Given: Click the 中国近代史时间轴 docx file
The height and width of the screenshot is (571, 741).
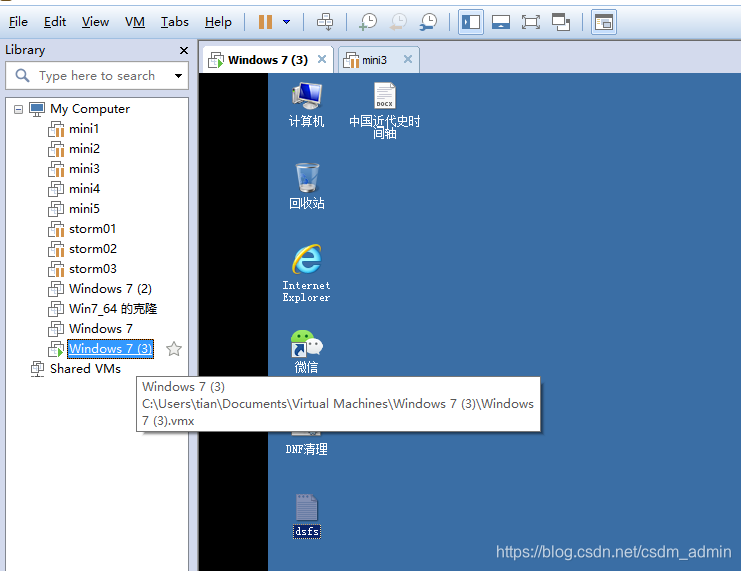Looking at the screenshot, I should click(384, 111).
